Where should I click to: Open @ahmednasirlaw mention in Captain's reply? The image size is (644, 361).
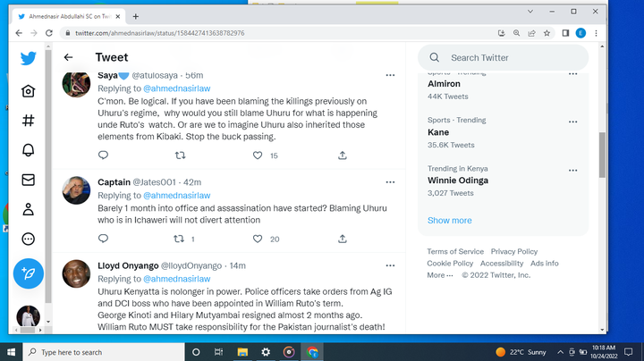177,196
